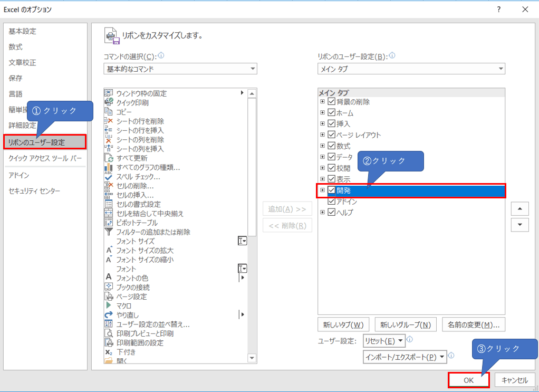Viewport: 539px width, 392px height.
Task: Open 数式 category in left sidebar
Action: [x=15, y=47]
